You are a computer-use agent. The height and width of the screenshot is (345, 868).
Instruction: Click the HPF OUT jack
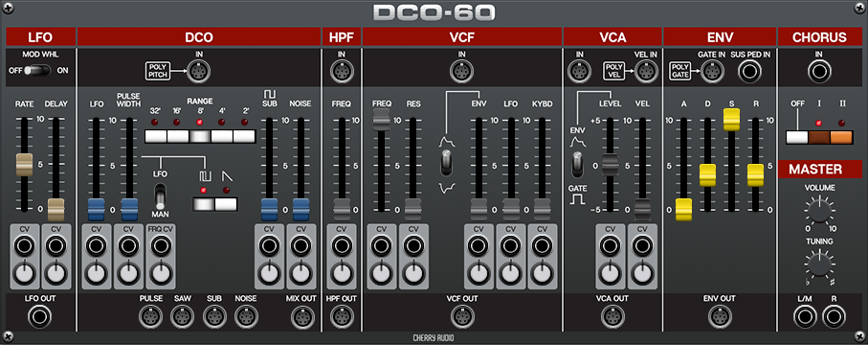341,317
